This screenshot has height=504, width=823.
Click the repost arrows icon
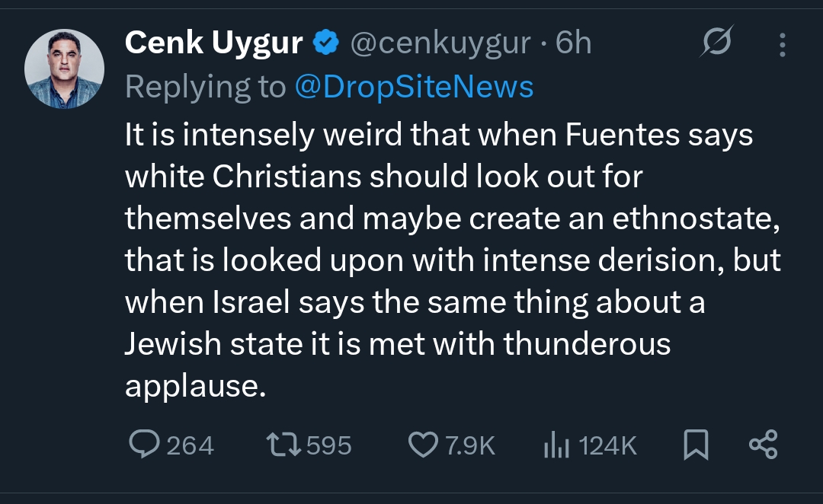click(x=283, y=445)
